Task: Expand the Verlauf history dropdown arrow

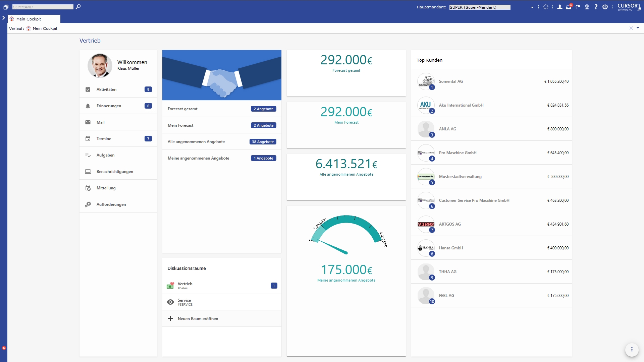Action: [x=638, y=28]
